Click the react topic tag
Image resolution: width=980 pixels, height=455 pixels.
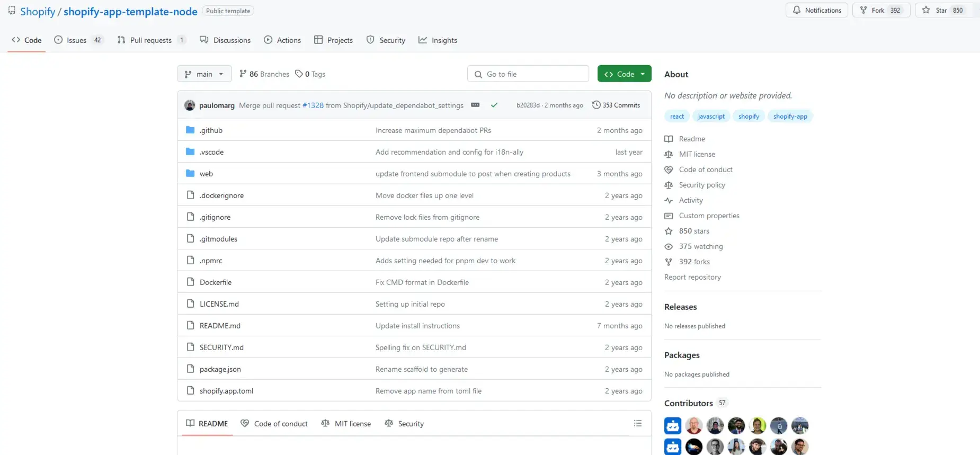[x=676, y=116]
